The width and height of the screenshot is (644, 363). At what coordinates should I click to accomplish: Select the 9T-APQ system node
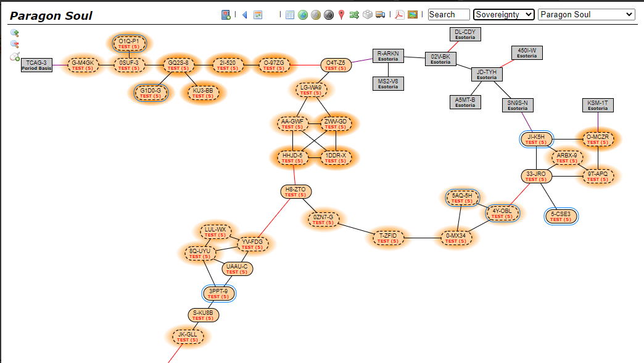(598, 176)
